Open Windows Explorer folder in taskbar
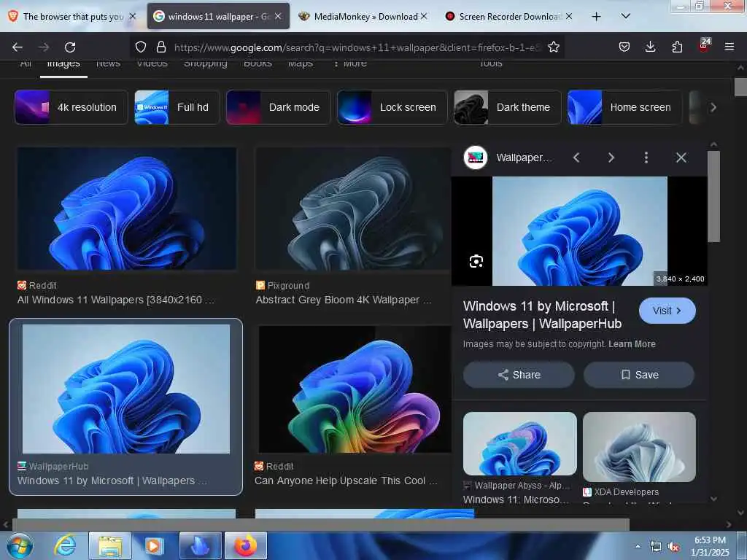The height and width of the screenshot is (560, 747). [x=110, y=545]
